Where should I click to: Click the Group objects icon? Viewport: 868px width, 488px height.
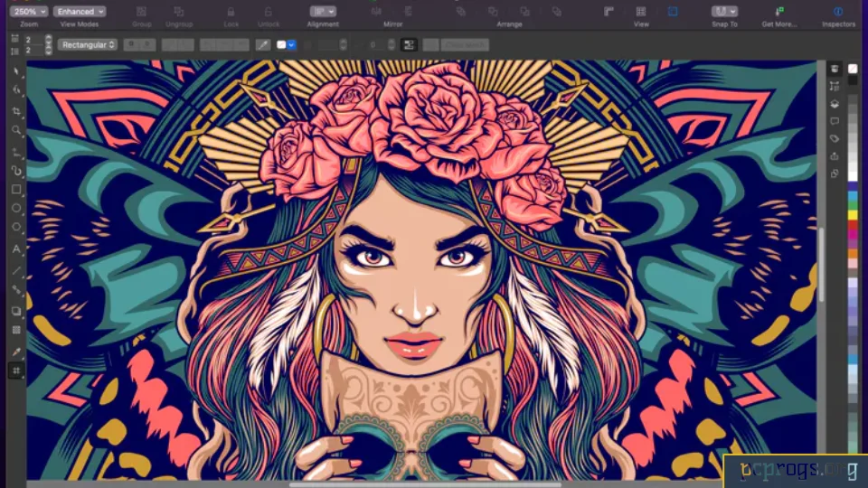[x=141, y=11]
